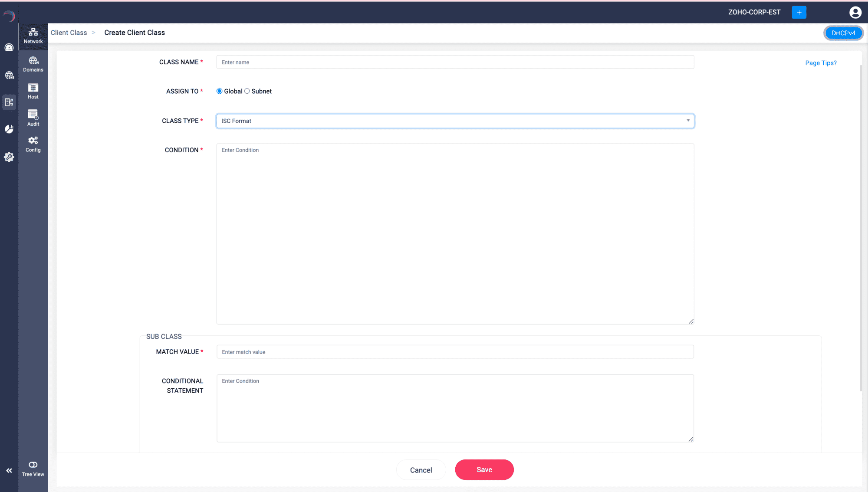Open the Domains sidebar item

pos(33,64)
